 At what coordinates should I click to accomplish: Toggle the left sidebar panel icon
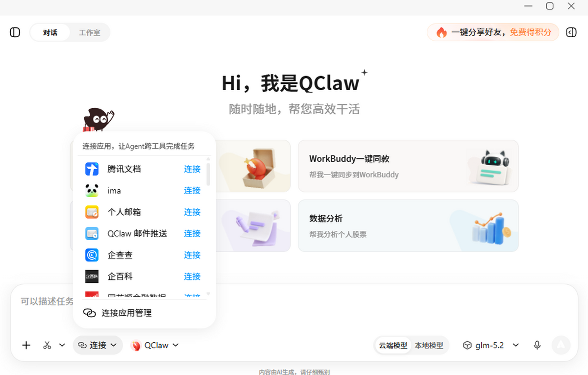(15, 32)
